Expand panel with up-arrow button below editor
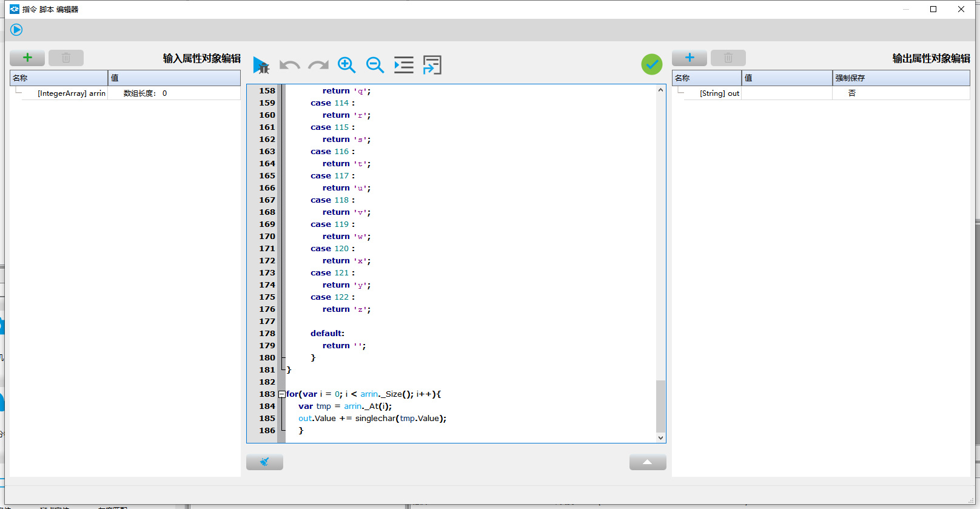The image size is (980, 509). click(x=648, y=462)
